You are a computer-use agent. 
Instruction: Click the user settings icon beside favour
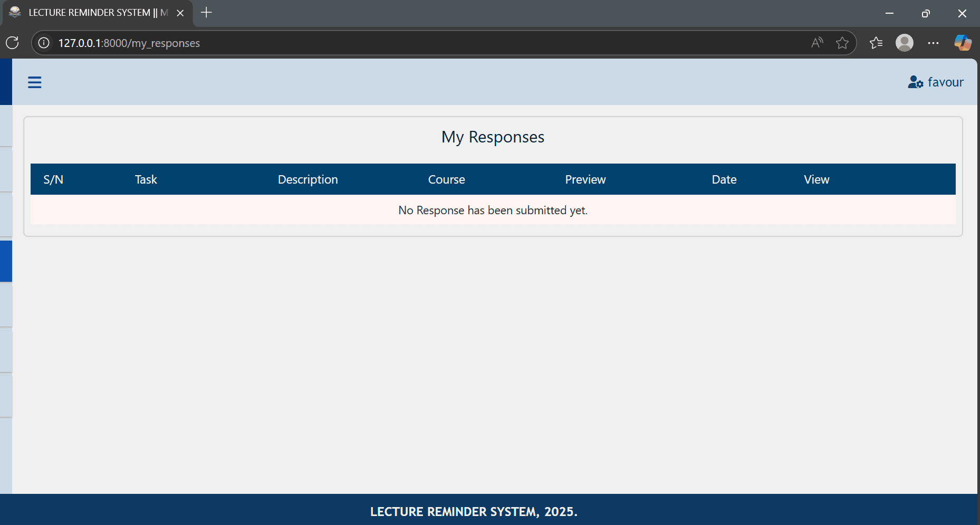915,82
